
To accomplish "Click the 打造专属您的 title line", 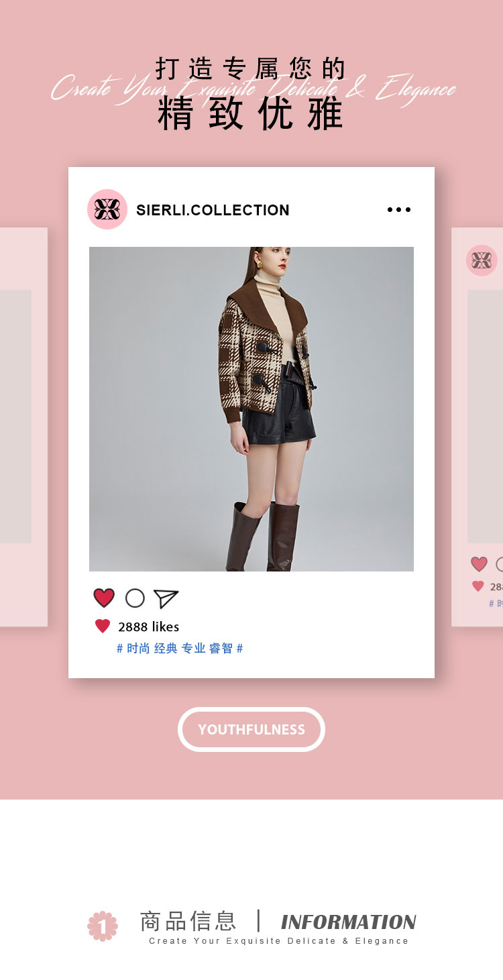I will pyautogui.click(x=250, y=68).
